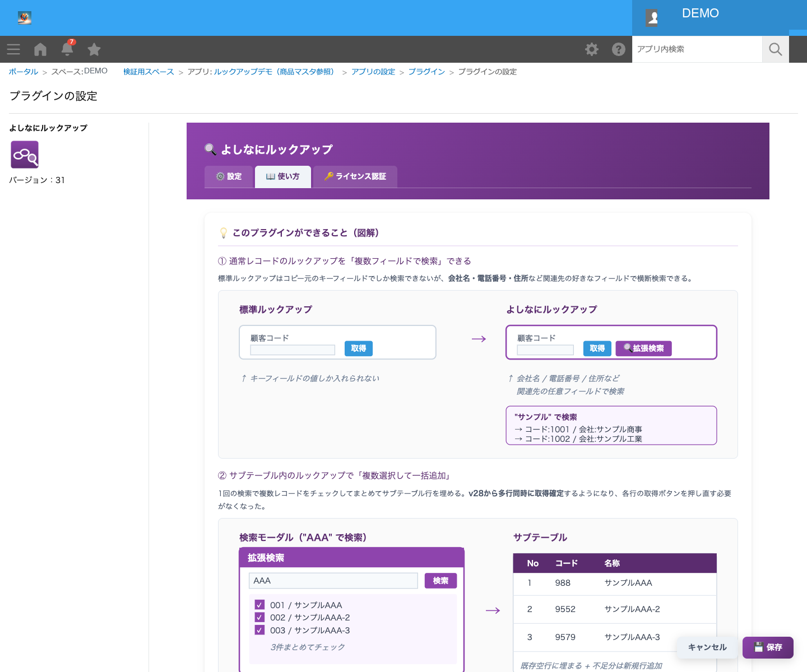The image size is (807, 672).
Task: Open settings gear in header
Action: point(592,49)
